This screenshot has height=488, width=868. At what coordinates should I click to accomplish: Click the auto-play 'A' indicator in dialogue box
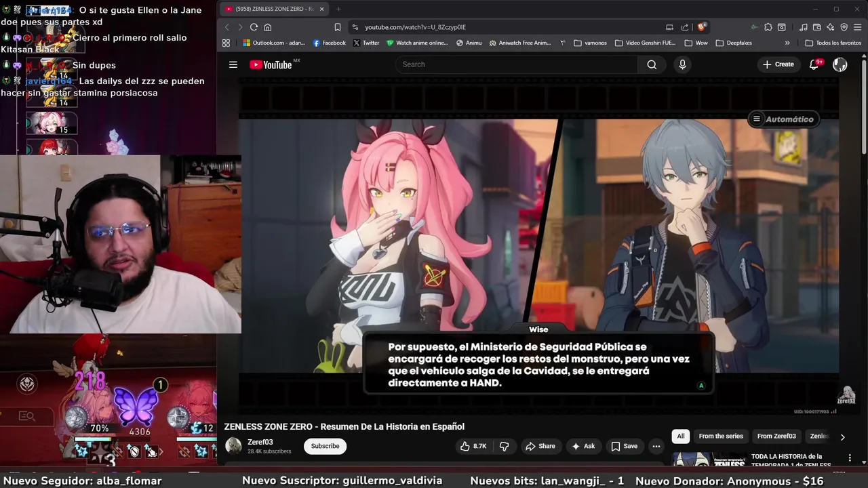(701, 386)
